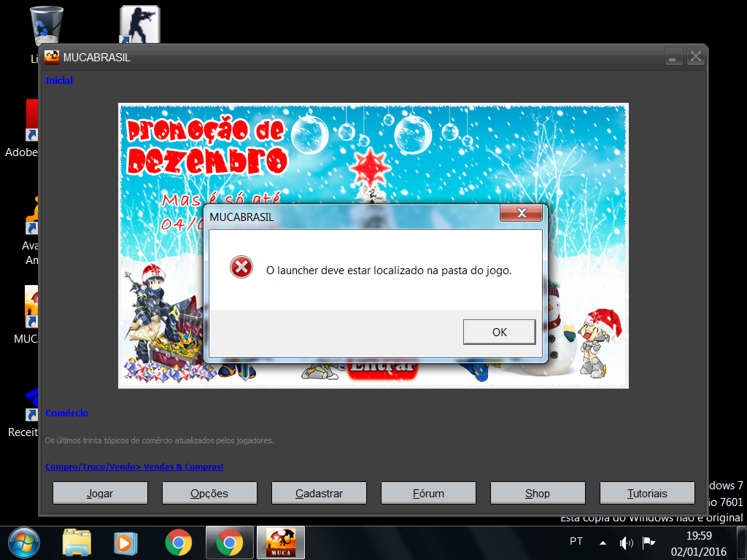This screenshot has height=560, width=747.
Task: Open the Tutoriais button
Action: point(647,493)
